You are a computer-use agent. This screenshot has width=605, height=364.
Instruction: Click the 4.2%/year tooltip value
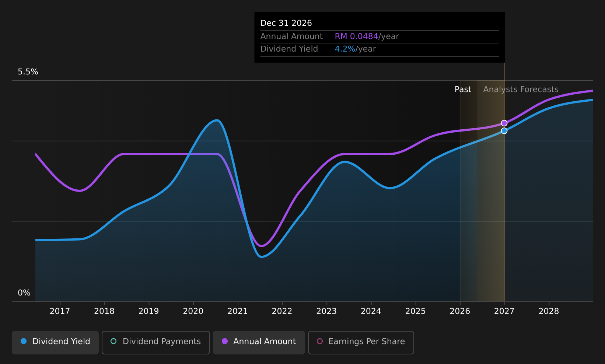355,49
